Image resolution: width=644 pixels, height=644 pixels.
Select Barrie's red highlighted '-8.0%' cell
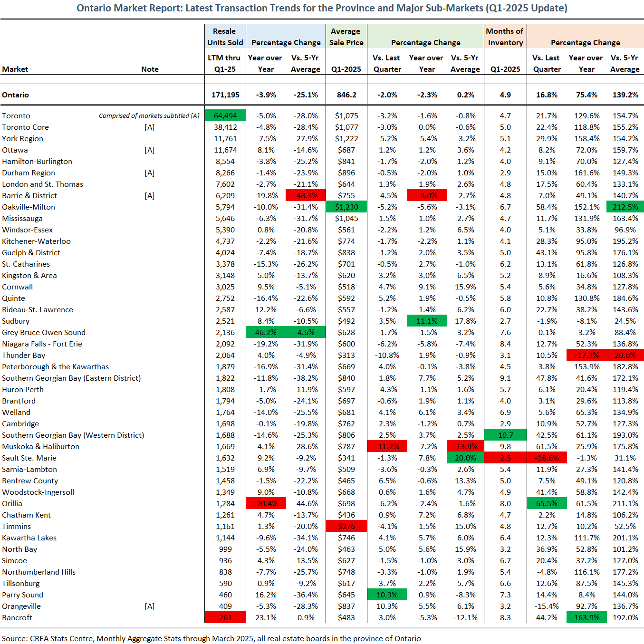coord(427,195)
